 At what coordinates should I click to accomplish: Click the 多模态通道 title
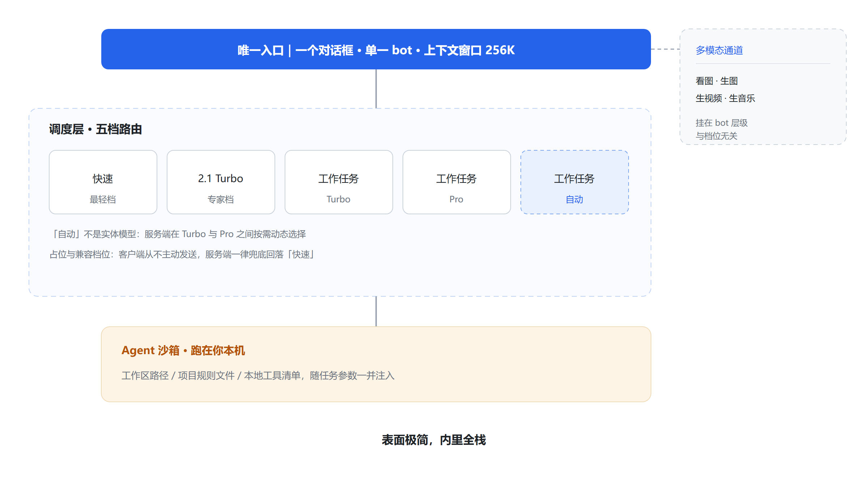(x=719, y=50)
